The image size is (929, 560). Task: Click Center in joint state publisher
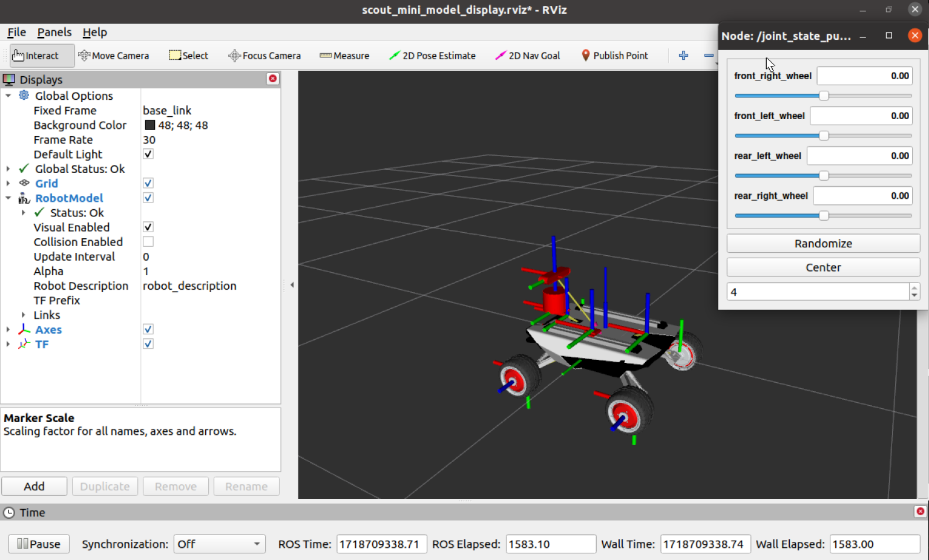823,267
